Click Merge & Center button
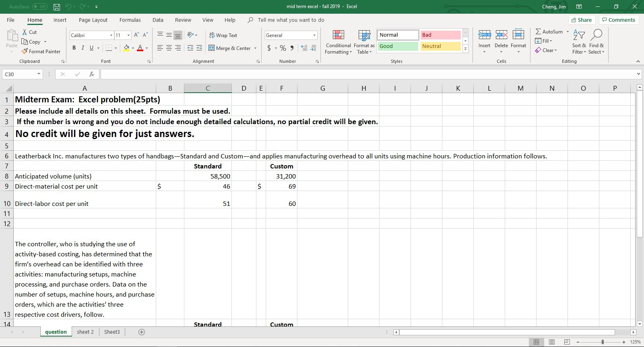Viewport: 644px width, 347px height. 229,48
